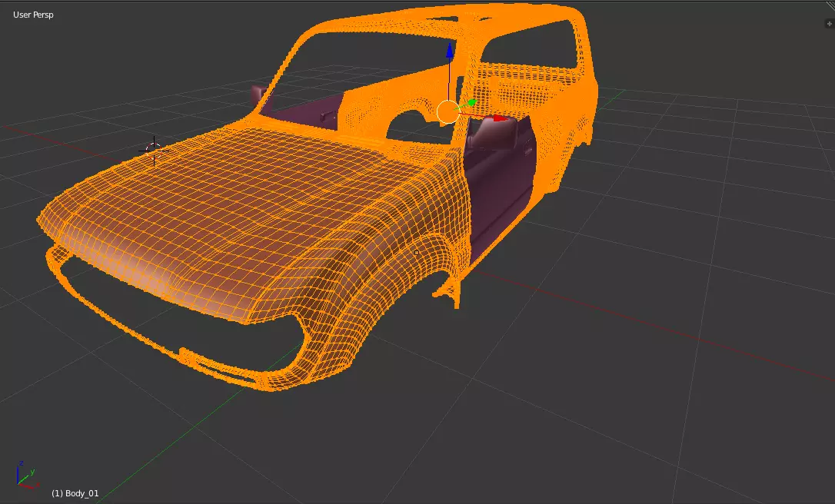Click the mini axis orientation indicator
This screenshot has width=835, height=504.
pos(27,475)
